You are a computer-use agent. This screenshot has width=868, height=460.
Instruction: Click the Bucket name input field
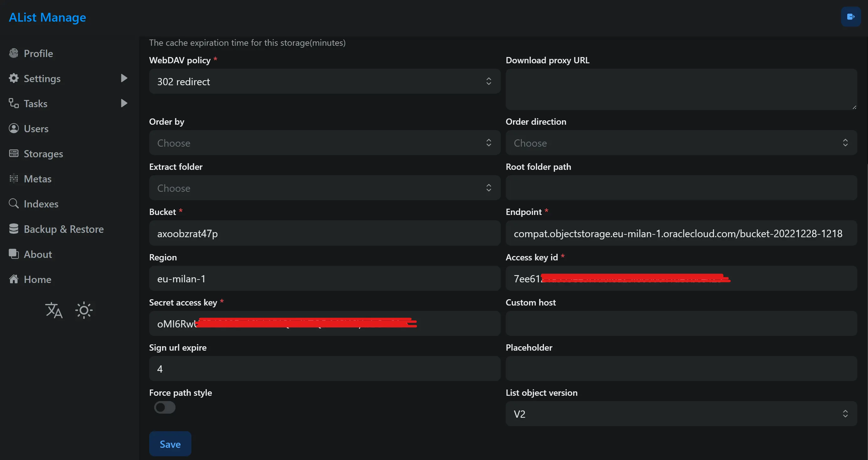[324, 233]
